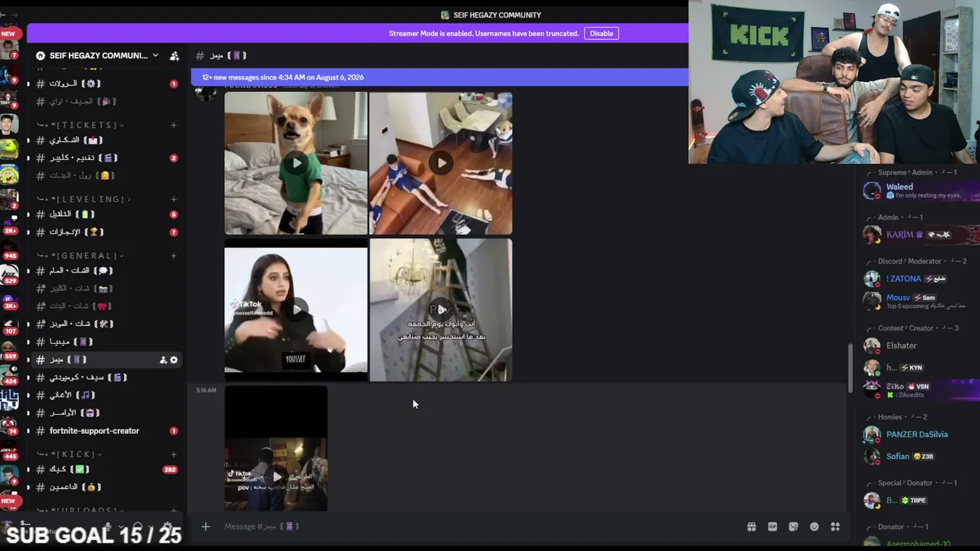Open channel settings gear on the ميمز channel
The width and height of the screenshot is (980, 551).
click(x=174, y=360)
